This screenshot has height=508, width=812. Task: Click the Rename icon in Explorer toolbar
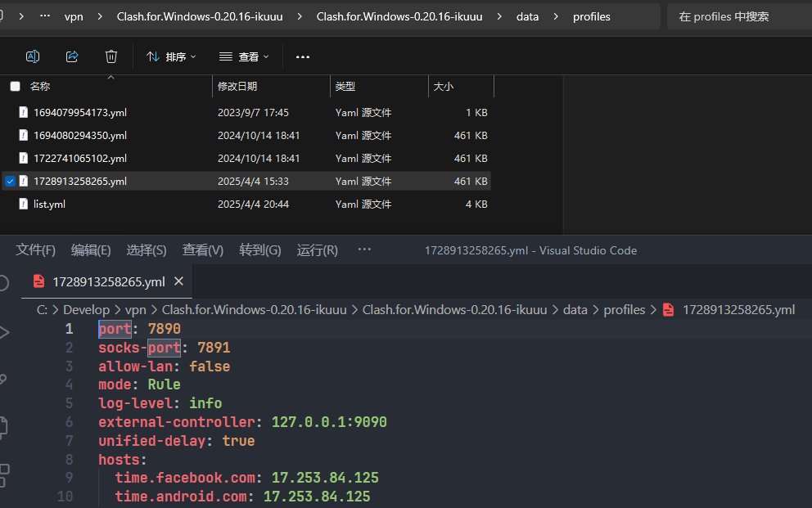coord(33,56)
